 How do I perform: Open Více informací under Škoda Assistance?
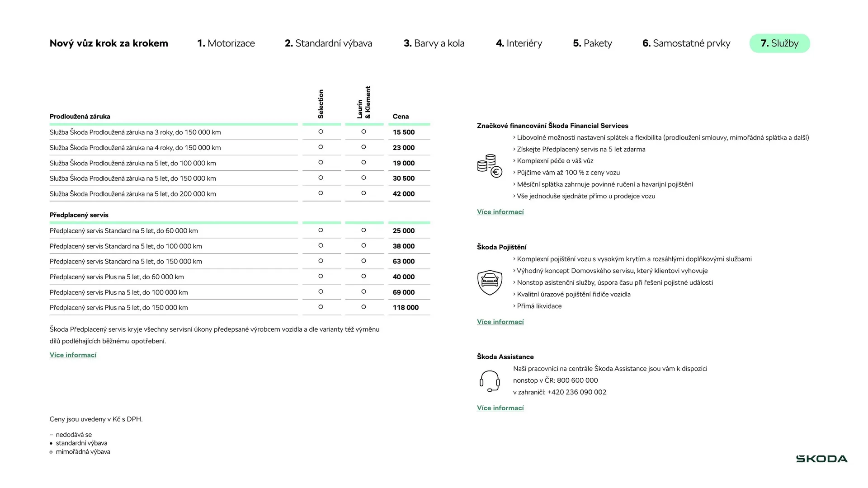(x=500, y=408)
